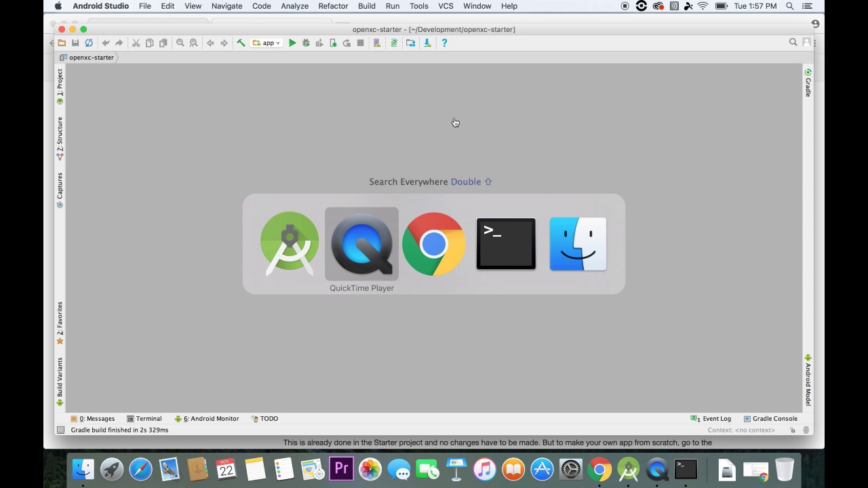Select Finder in the app switcher
The height and width of the screenshot is (488, 868).
(x=578, y=244)
